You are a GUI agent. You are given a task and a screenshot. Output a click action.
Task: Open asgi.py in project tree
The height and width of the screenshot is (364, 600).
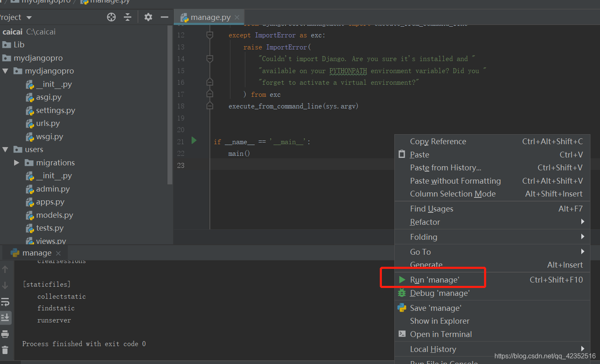44,97
